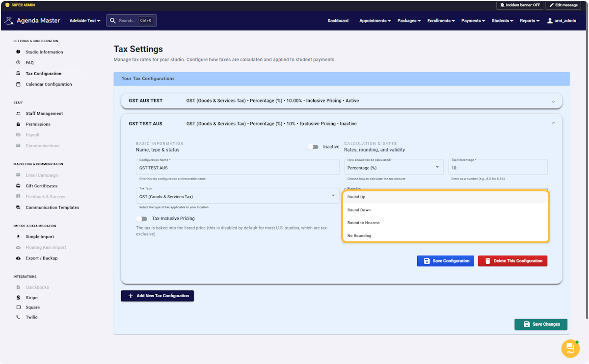The height and width of the screenshot is (364, 589).
Task: Click the Feedback & Surveys icon
Action: [18, 197]
